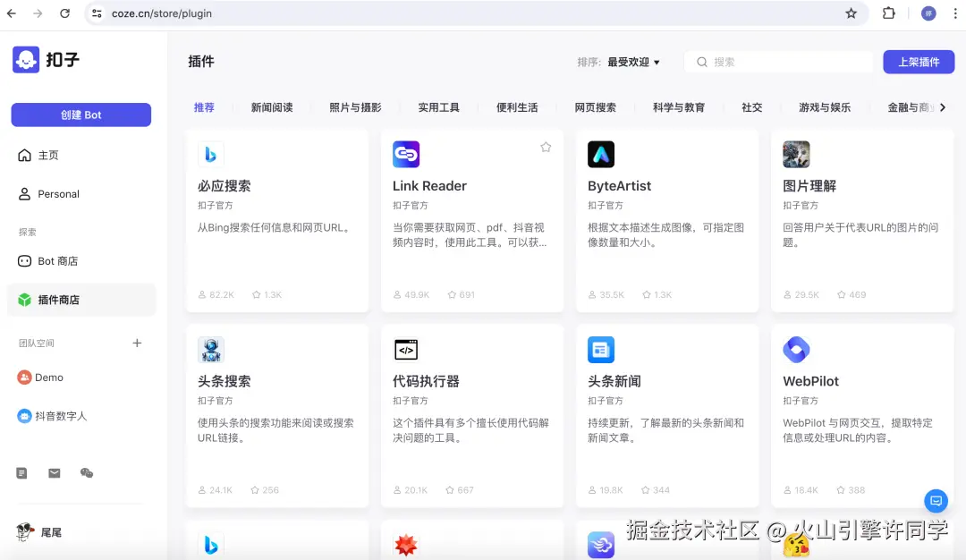
Task: Open the Chrome profile avatar
Action: [928, 13]
